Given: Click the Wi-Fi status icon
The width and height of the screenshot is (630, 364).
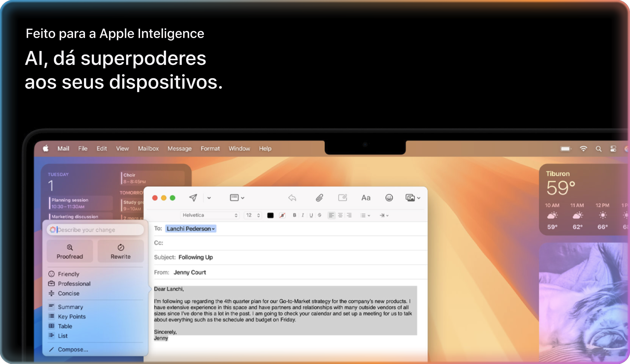Looking at the screenshot, I should pos(583,149).
